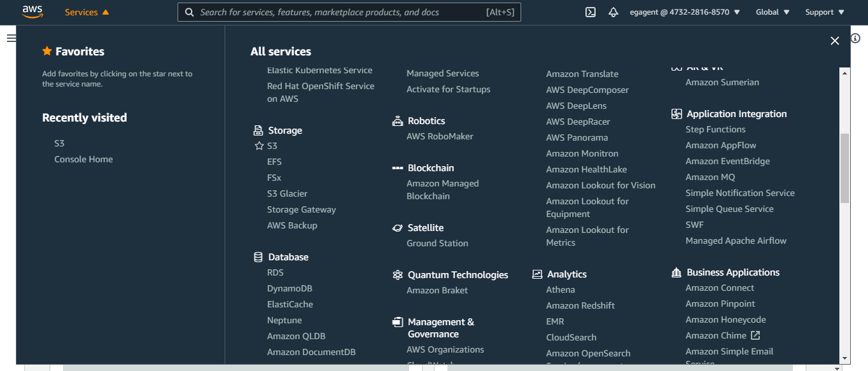
Task: Click the Blockchain category icon
Action: [x=398, y=168]
